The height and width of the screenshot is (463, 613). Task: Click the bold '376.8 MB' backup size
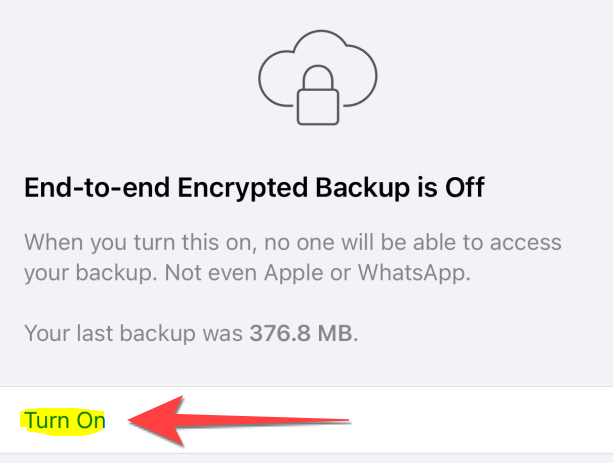[x=301, y=333]
